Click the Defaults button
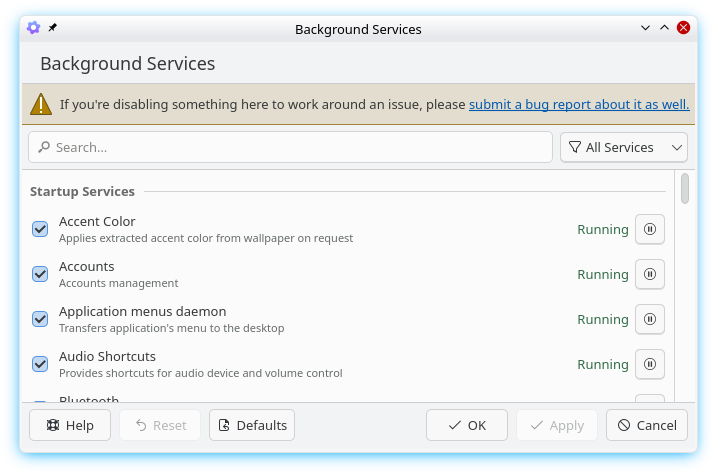 click(x=252, y=425)
